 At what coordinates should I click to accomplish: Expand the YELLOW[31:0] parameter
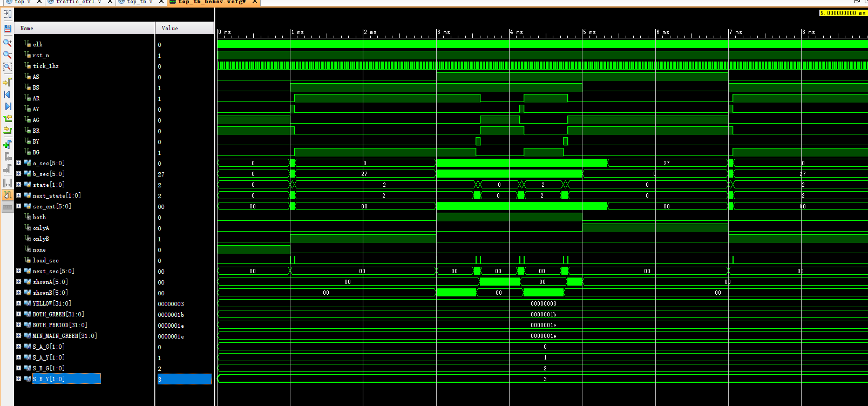coord(19,303)
